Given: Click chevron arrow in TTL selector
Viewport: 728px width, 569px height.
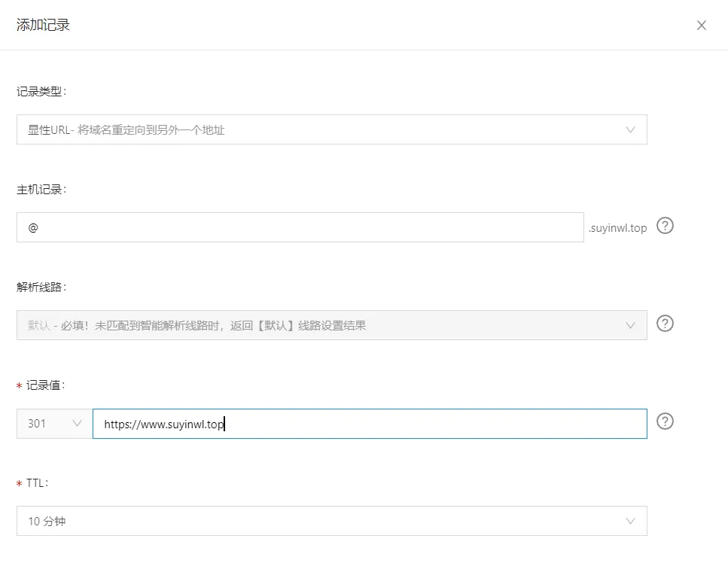Looking at the screenshot, I should [631, 521].
